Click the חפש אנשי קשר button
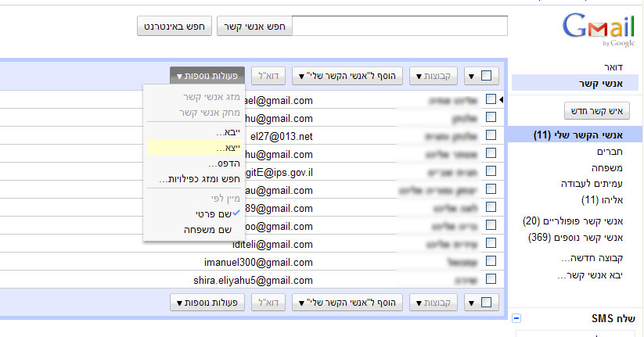Screen dimensions: 644x337 (x=254, y=27)
